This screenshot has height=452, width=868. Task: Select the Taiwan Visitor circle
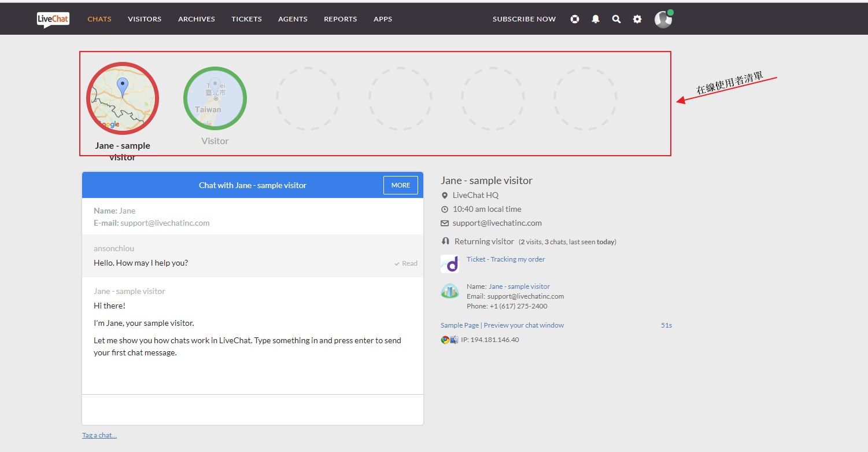click(x=215, y=98)
